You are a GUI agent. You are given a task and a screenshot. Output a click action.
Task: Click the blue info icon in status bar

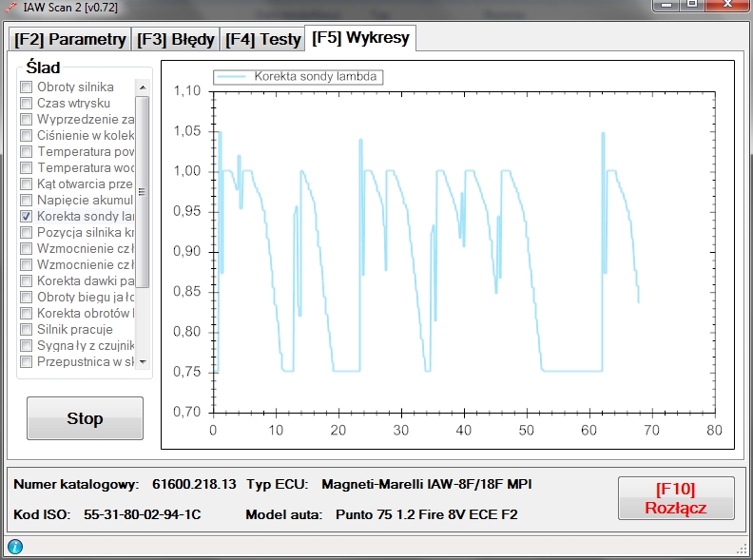pos(15,546)
